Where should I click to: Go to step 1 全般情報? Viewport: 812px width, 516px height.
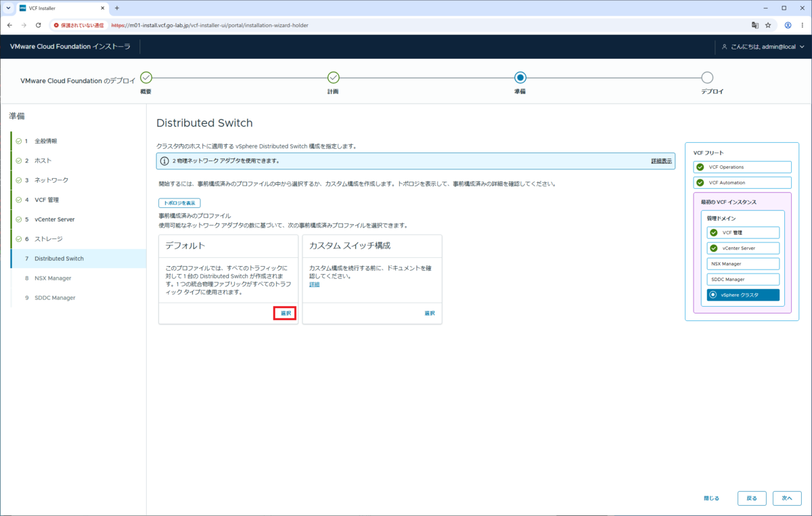(x=78, y=141)
